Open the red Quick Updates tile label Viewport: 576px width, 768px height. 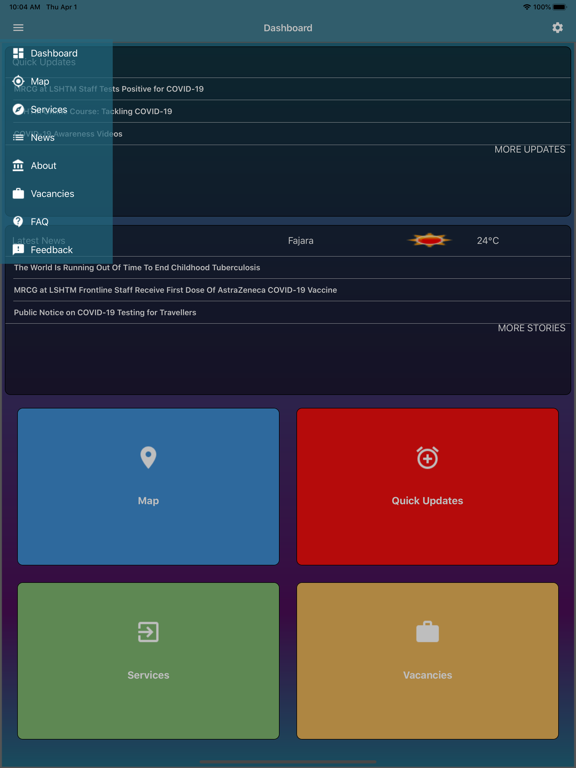(428, 501)
